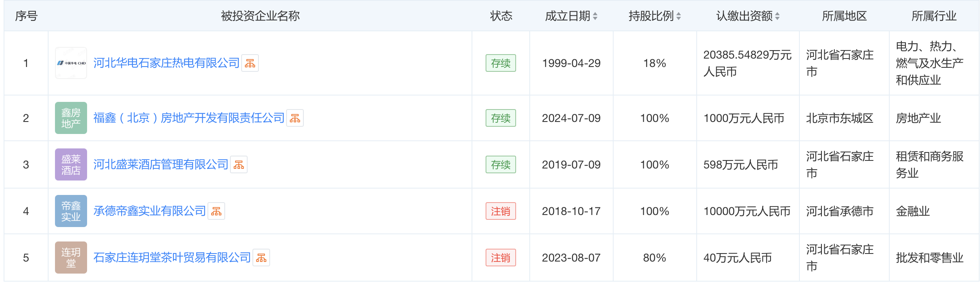This screenshot has width=980, height=284.
Task: Click the blue 帝鑫实业 logo badge
Action: point(71,211)
